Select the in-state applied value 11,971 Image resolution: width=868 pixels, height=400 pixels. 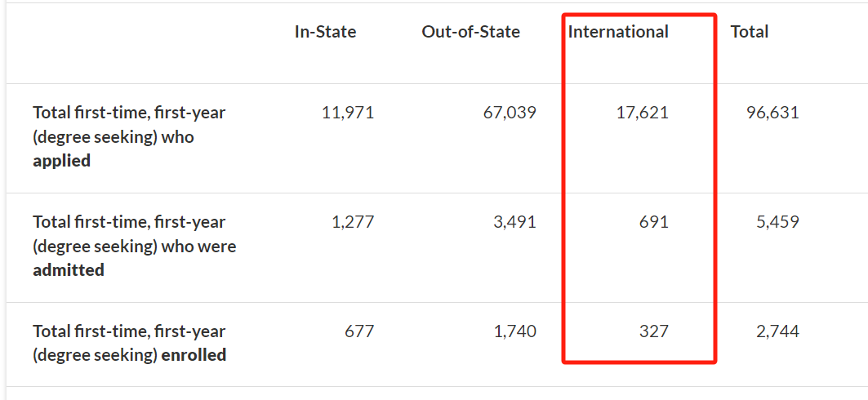(348, 113)
